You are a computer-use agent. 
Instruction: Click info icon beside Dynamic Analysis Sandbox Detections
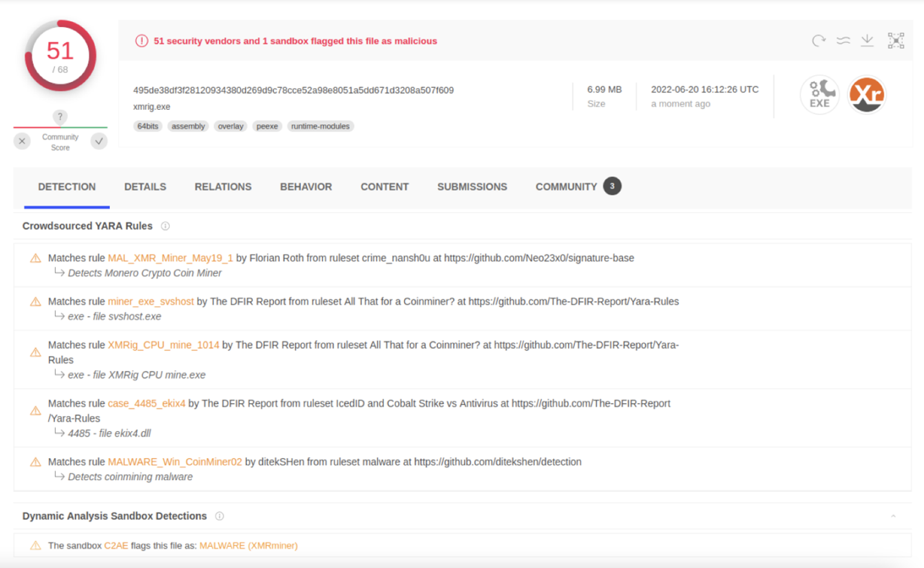pos(220,516)
